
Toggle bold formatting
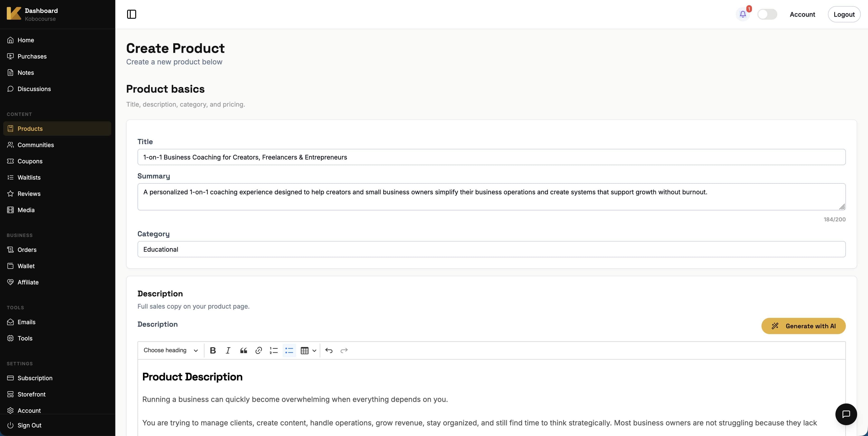click(213, 350)
